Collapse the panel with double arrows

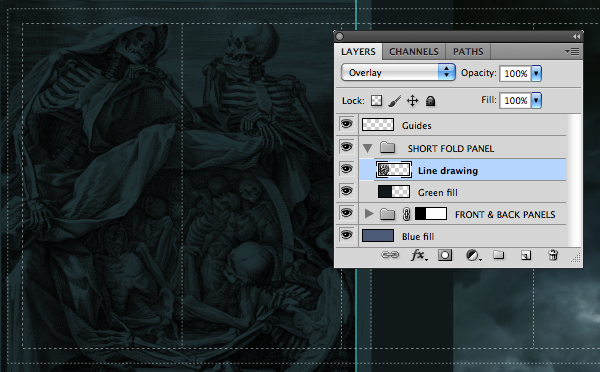pyautogui.click(x=576, y=36)
